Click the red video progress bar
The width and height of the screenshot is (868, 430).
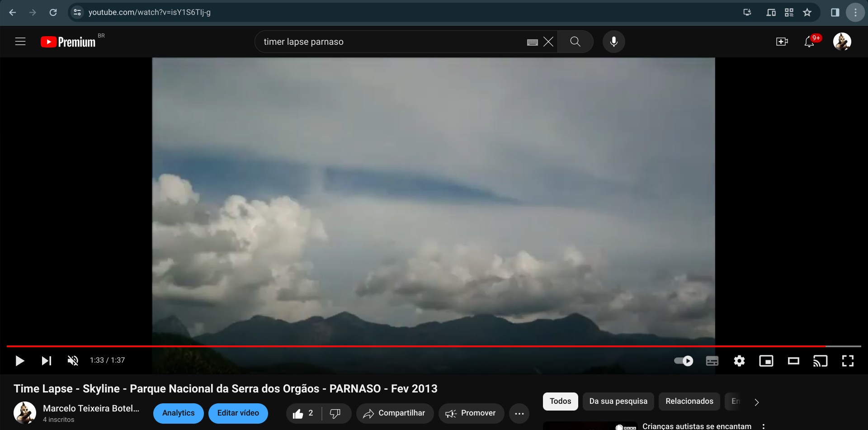click(407, 346)
